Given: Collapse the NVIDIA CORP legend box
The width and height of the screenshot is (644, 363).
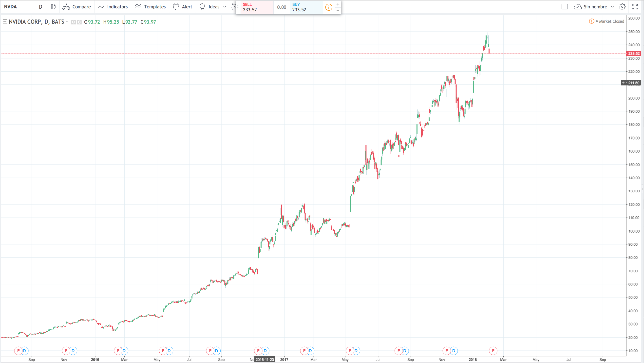Looking at the screenshot, I should pyautogui.click(x=5, y=21).
